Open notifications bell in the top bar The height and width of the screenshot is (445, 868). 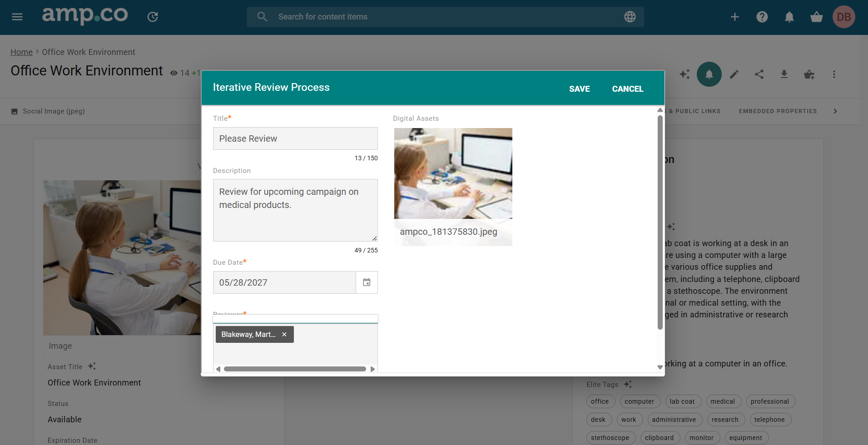(x=789, y=17)
